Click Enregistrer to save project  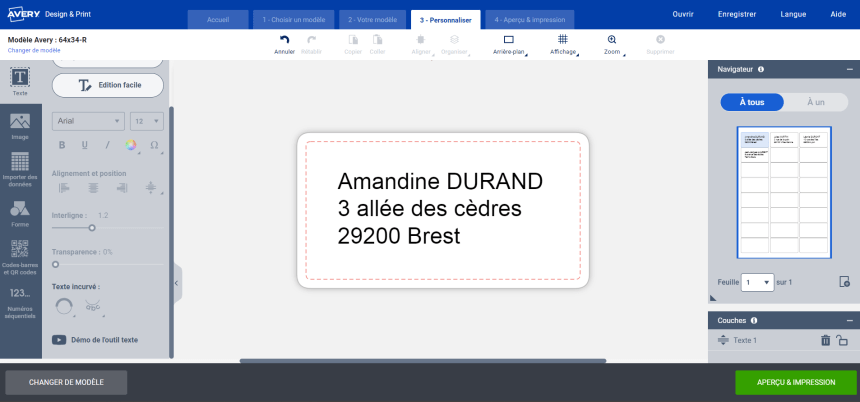click(737, 14)
